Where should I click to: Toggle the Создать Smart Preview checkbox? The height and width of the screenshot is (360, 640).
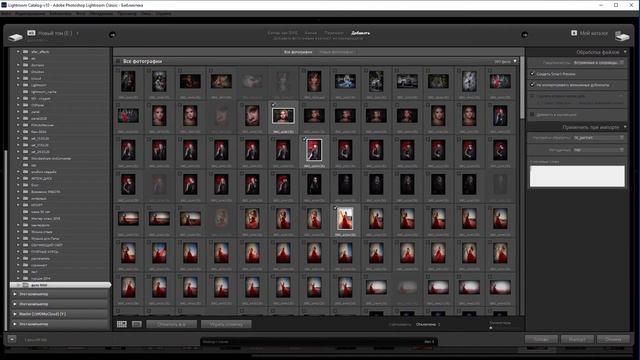532,73
